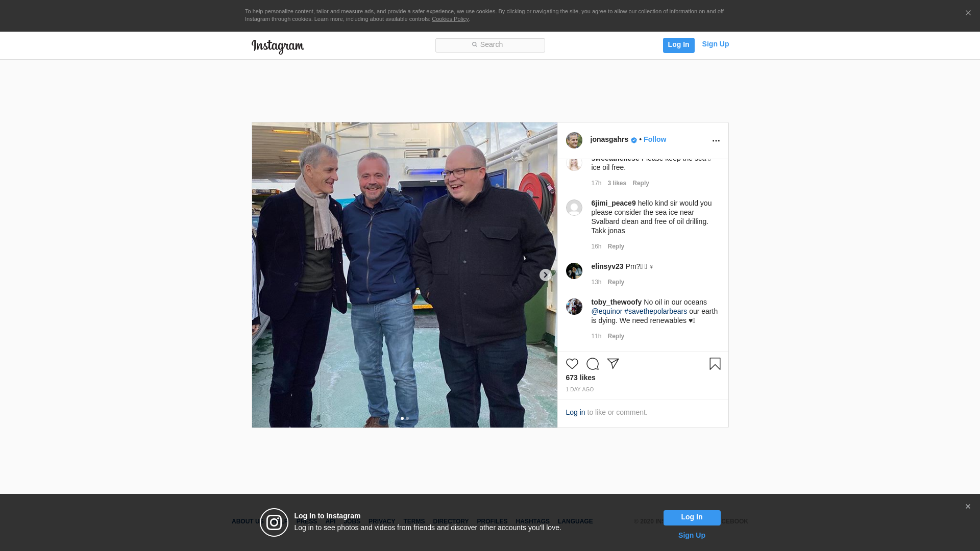This screenshot has width=980, height=551.
Task: Open the LANGUAGE footer menu
Action: click(575, 521)
